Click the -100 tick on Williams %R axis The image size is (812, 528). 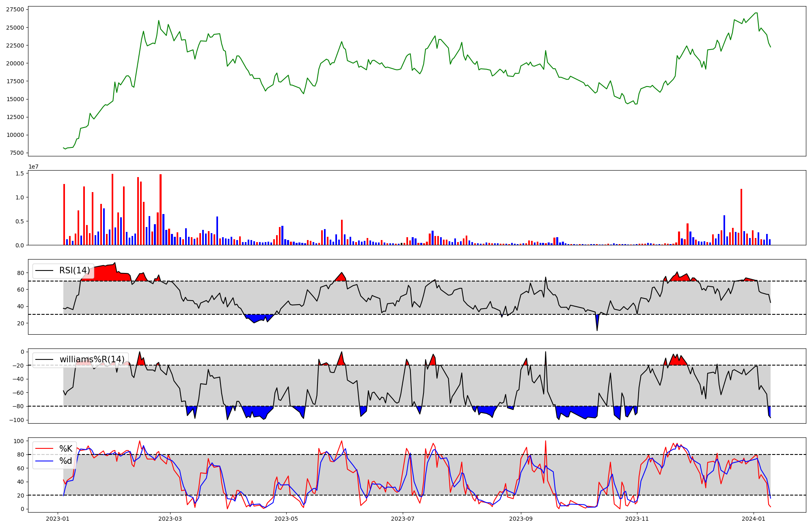click(16, 420)
